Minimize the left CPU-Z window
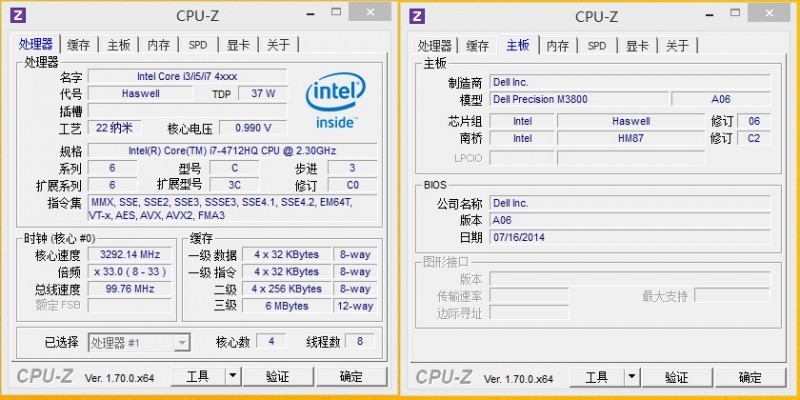This screenshot has height=400, width=800. [x=309, y=12]
